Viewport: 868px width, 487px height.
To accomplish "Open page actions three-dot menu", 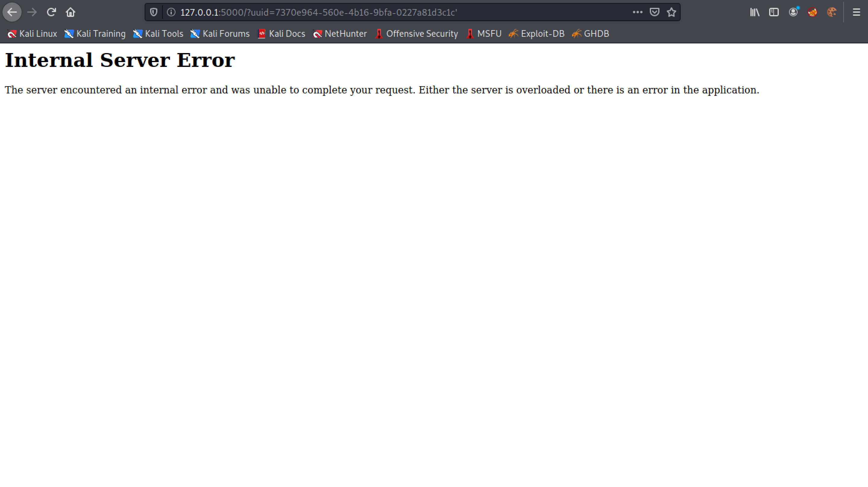I will pos(637,12).
